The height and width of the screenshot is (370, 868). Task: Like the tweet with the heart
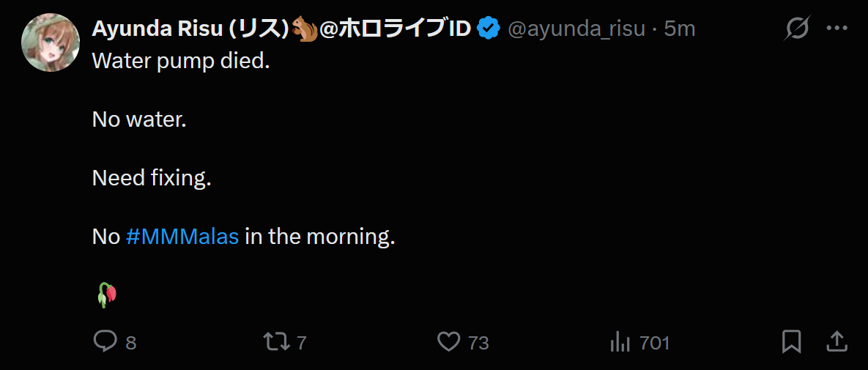(x=449, y=341)
